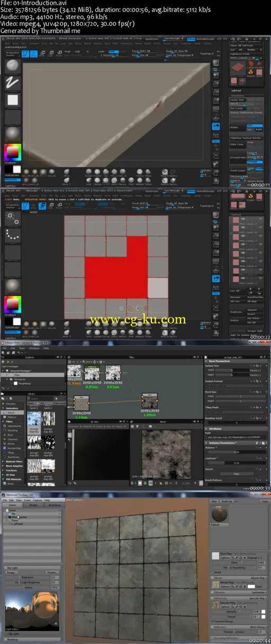This screenshot has height=644, width=271.
Task: Click the Divide button in ZBrush Geometry panel
Action: click(x=238, y=127)
